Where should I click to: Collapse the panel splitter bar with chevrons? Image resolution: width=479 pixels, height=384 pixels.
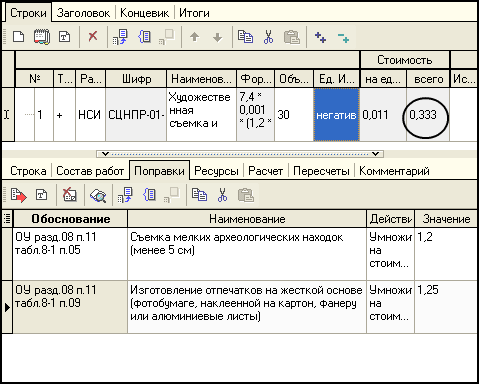[240, 154]
